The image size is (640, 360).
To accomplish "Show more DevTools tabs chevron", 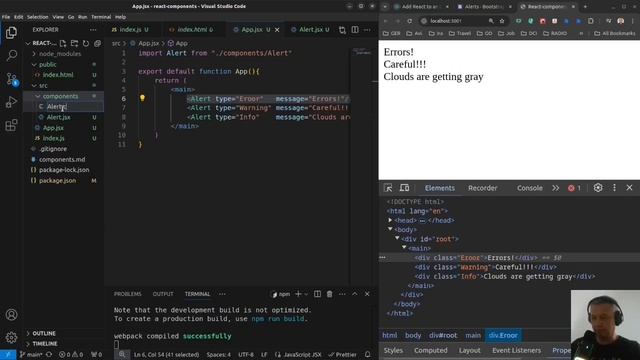I will (556, 188).
